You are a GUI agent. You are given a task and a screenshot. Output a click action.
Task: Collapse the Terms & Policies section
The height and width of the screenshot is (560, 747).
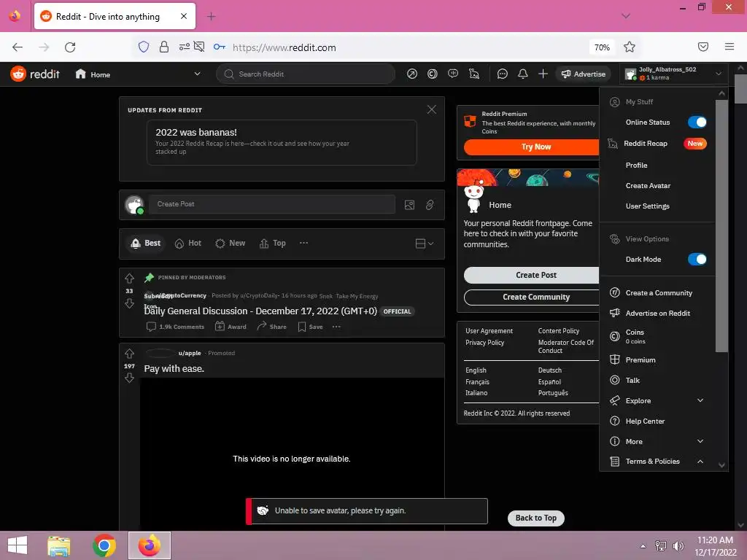(x=700, y=462)
